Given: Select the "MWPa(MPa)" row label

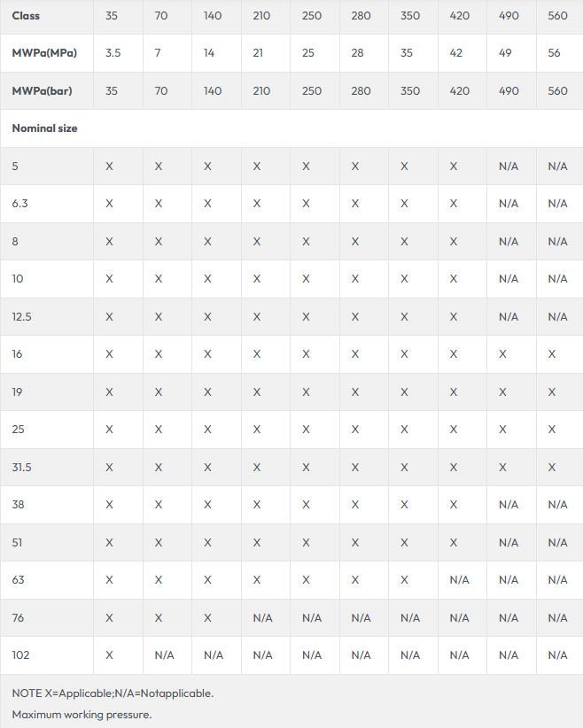Looking at the screenshot, I should click(x=44, y=53).
